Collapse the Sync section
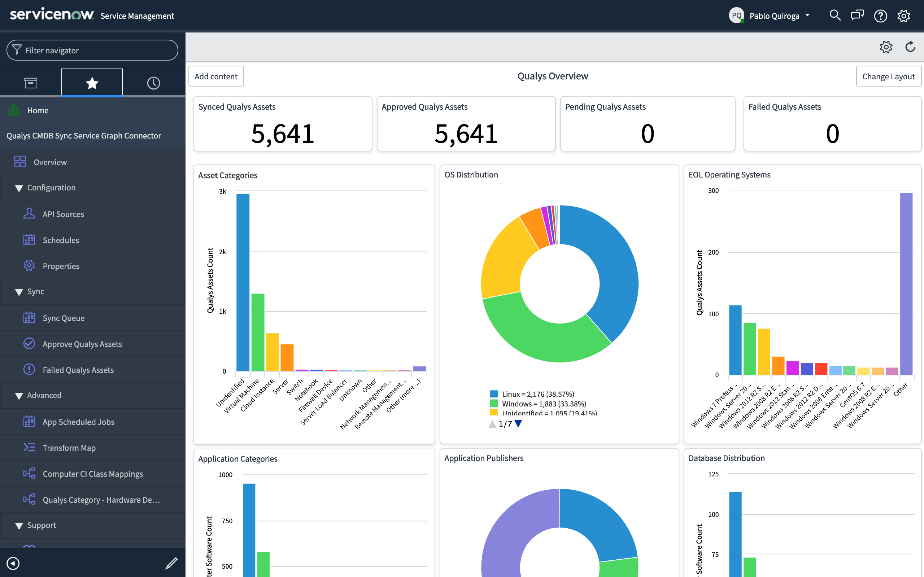Image resolution: width=924 pixels, height=577 pixels. pos(19,292)
